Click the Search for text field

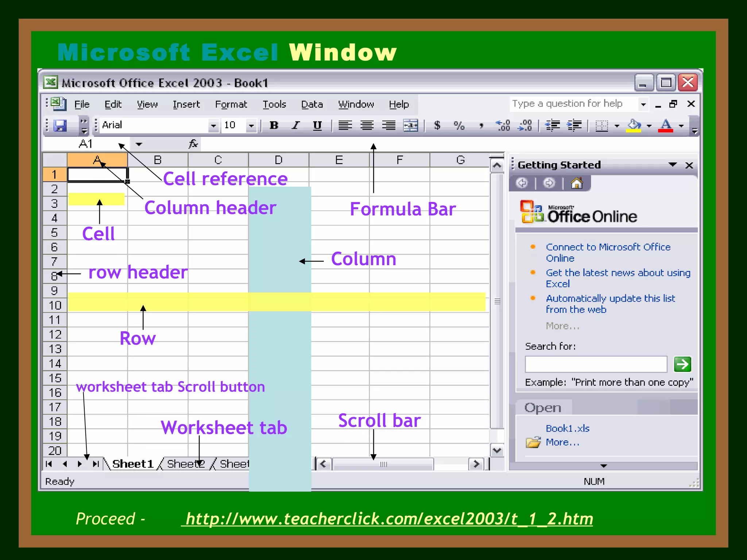click(596, 364)
